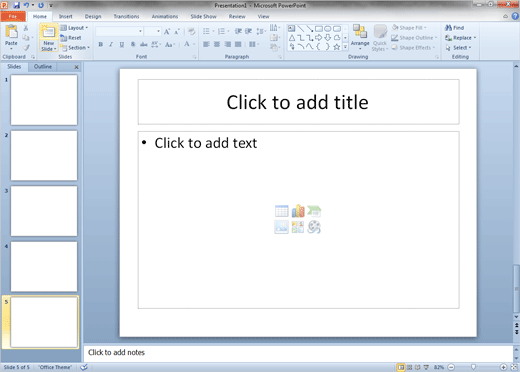Image resolution: width=520 pixels, height=372 pixels.
Task: Select the Right Arrow shape
Action: click(x=319, y=38)
